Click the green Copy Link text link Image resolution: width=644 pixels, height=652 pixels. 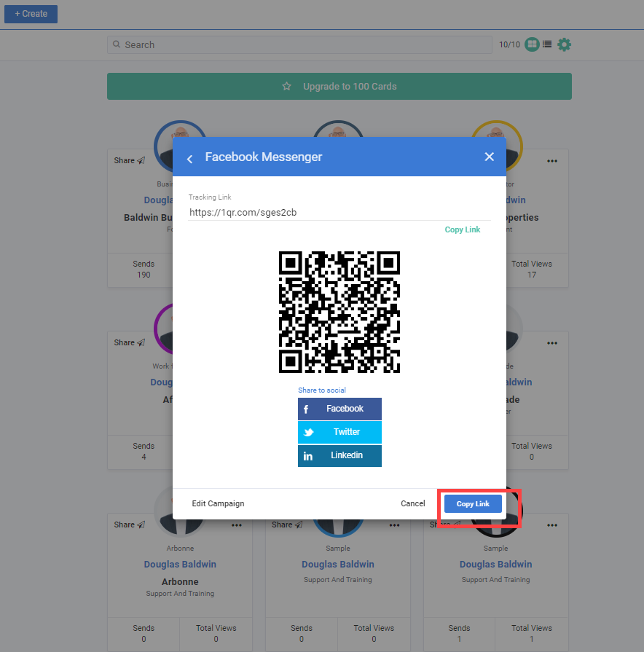click(x=463, y=229)
